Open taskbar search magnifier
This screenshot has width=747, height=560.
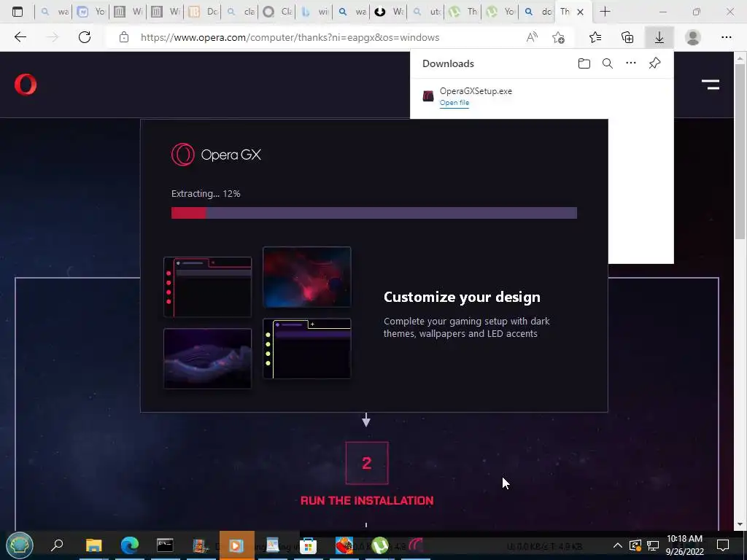(x=57, y=545)
